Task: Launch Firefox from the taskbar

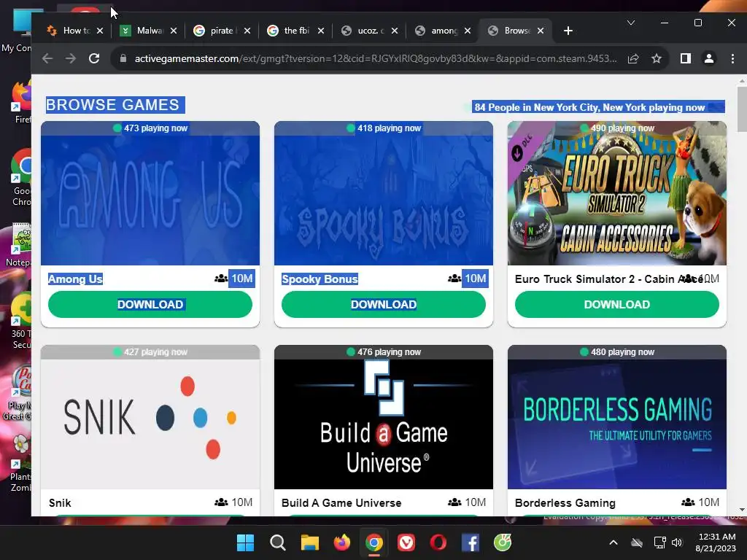Action: coord(341,542)
